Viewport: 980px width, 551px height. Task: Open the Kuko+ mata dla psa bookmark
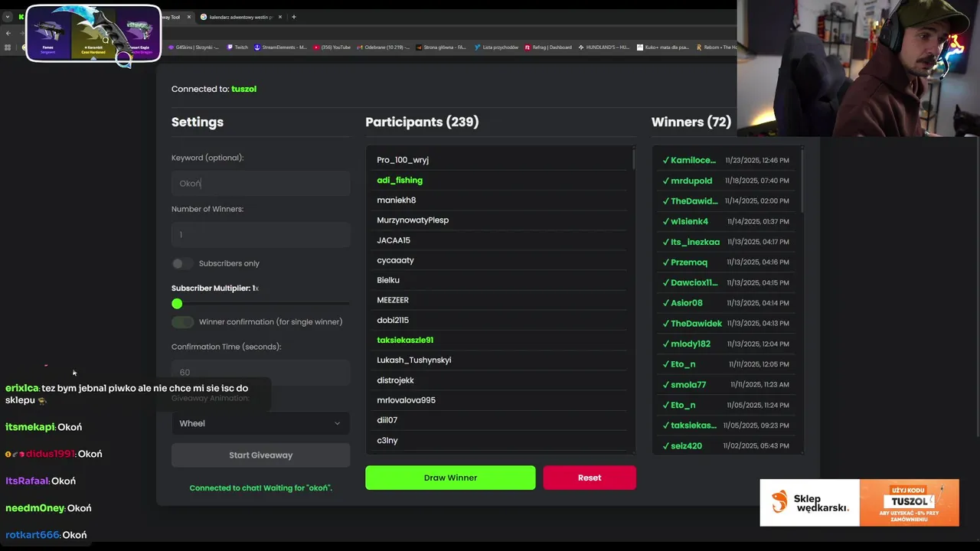coord(664,47)
